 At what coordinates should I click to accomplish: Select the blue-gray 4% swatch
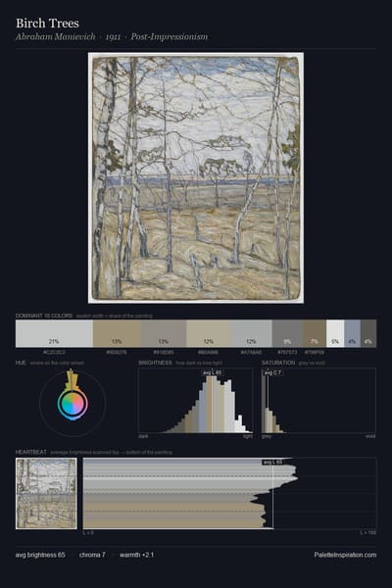coord(353,333)
